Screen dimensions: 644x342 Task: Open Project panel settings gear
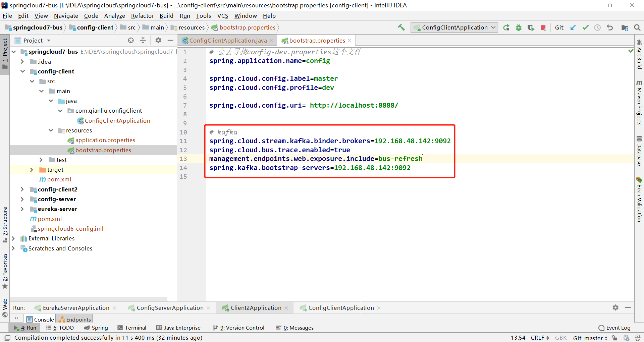click(158, 40)
